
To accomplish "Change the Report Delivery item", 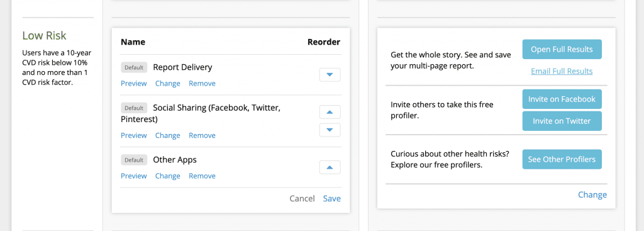I will coord(167,84).
